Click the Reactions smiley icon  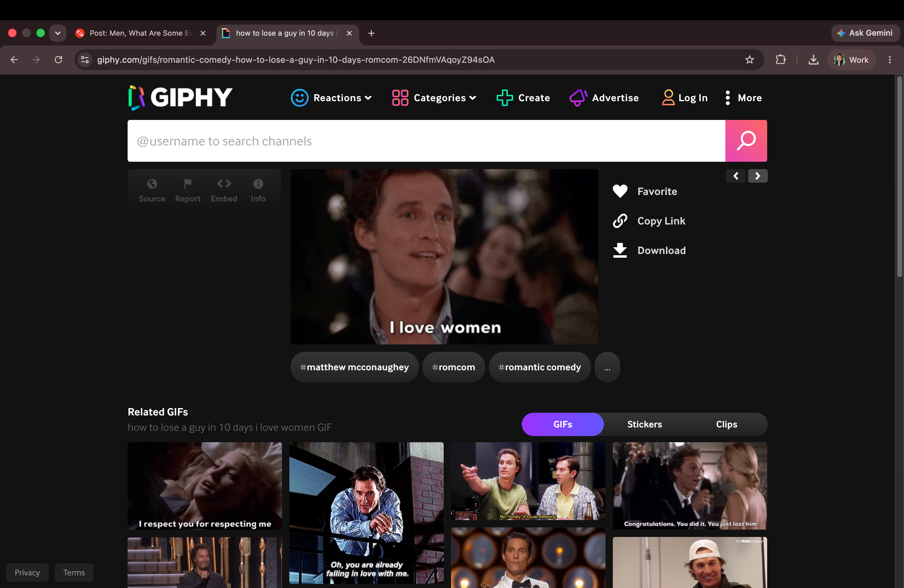[299, 97]
